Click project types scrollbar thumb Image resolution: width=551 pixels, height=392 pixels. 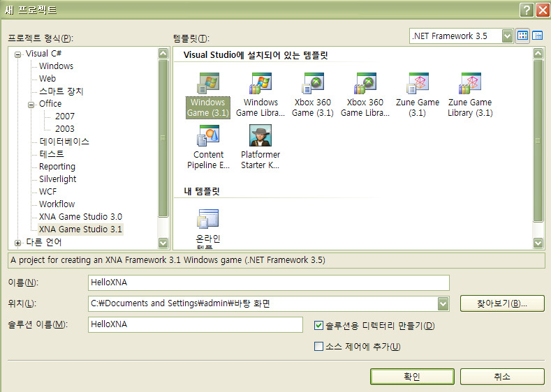tap(163, 138)
